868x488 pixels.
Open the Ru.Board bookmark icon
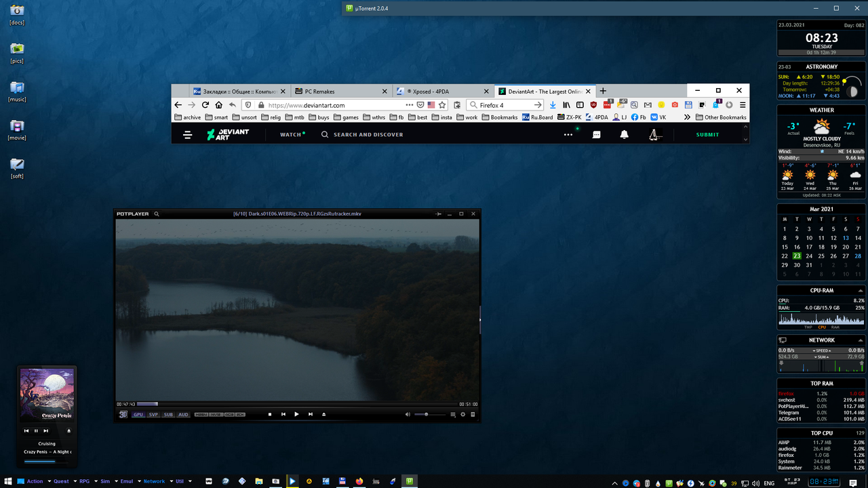pos(526,117)
